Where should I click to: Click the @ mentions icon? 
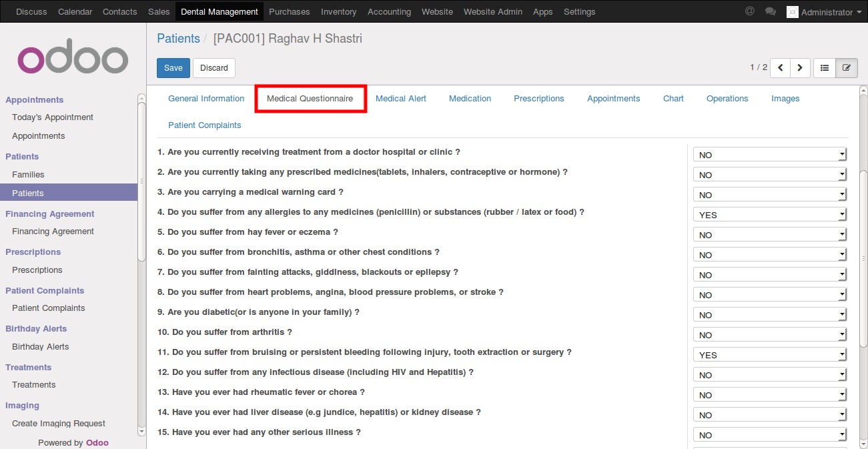click(750, 11)
